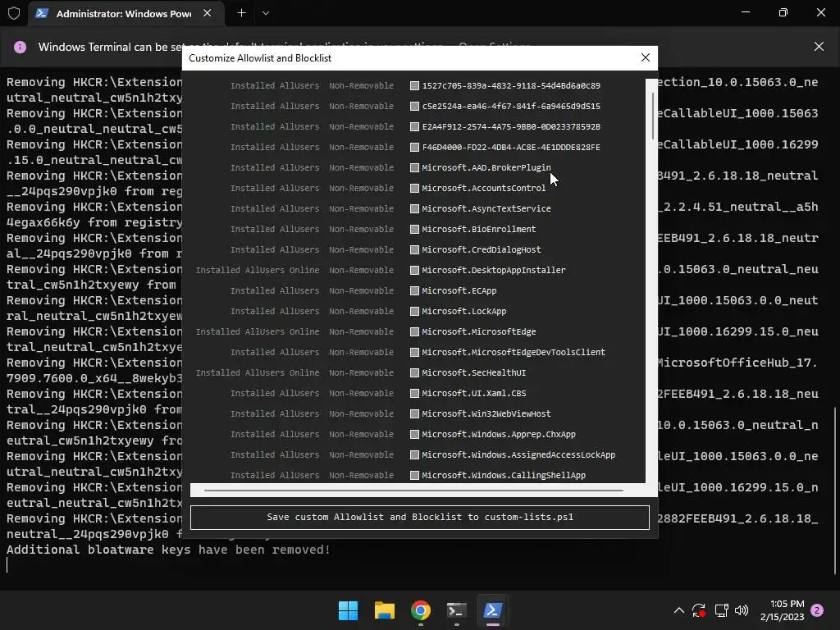Check the Microsoft.AccountsControl checkbox

point(414,188)
